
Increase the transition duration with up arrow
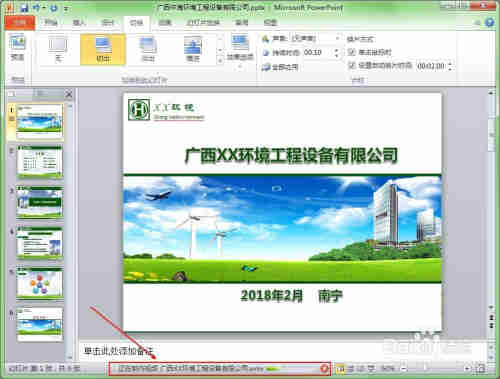[337, 50]
